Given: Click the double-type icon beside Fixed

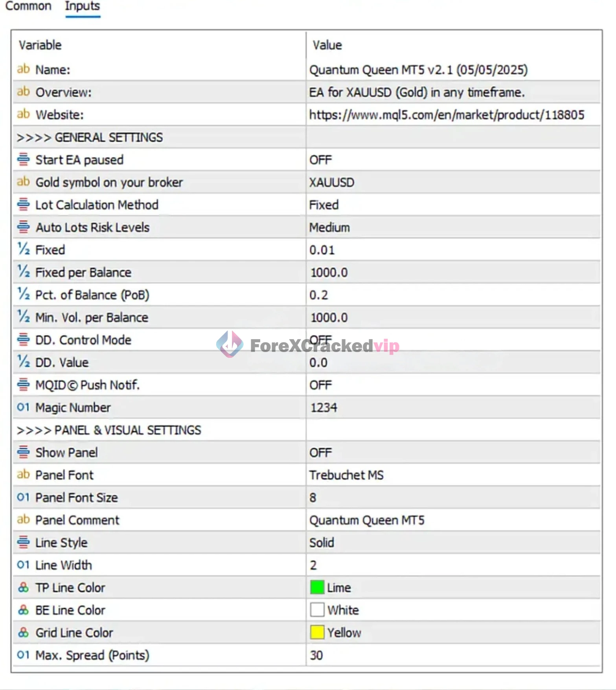Looking at the screenshot, I should [x=23, y=249].
